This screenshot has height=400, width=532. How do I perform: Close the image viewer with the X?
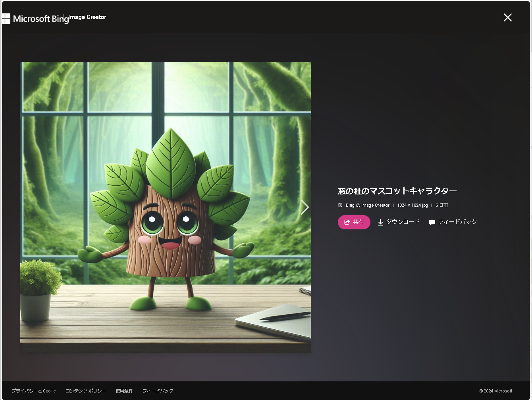click(x=508, y=17)
